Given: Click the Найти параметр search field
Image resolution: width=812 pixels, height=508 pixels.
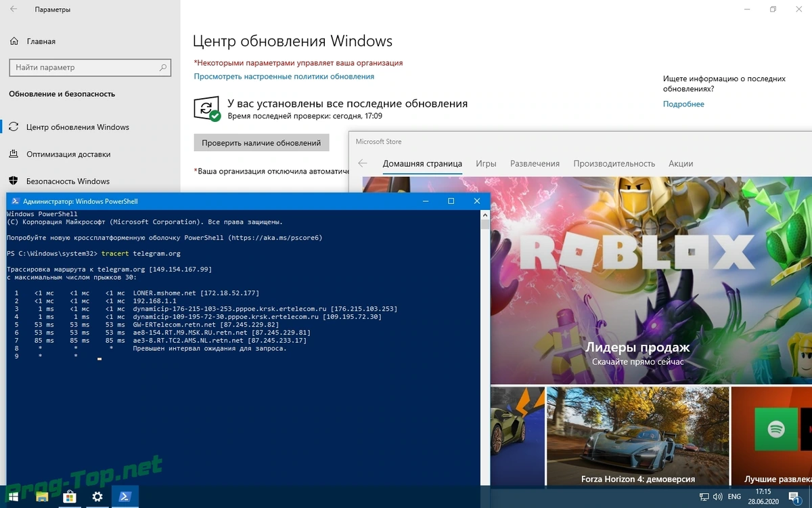Looking at the screenshot, I should [x=89, y=68].
